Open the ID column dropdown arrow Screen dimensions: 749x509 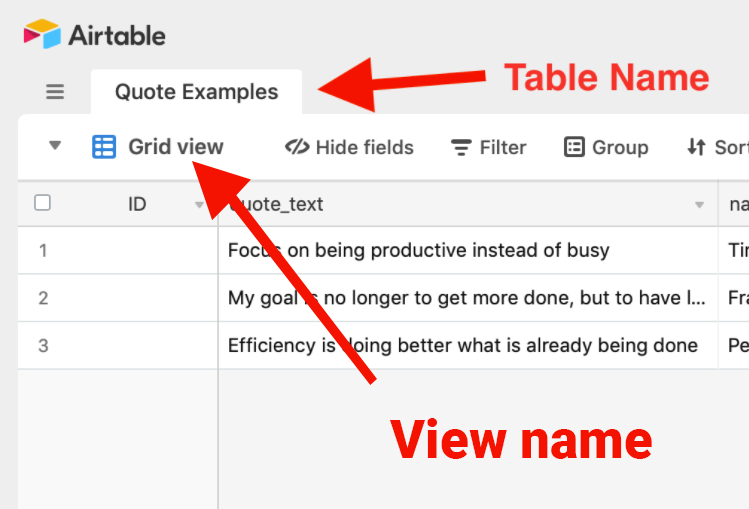[x=199, y=205]
